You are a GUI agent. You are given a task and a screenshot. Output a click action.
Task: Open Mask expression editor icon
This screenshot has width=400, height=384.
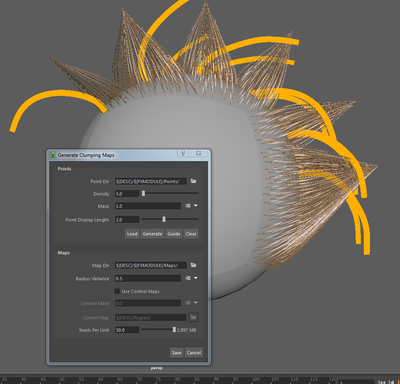point(188,206)
